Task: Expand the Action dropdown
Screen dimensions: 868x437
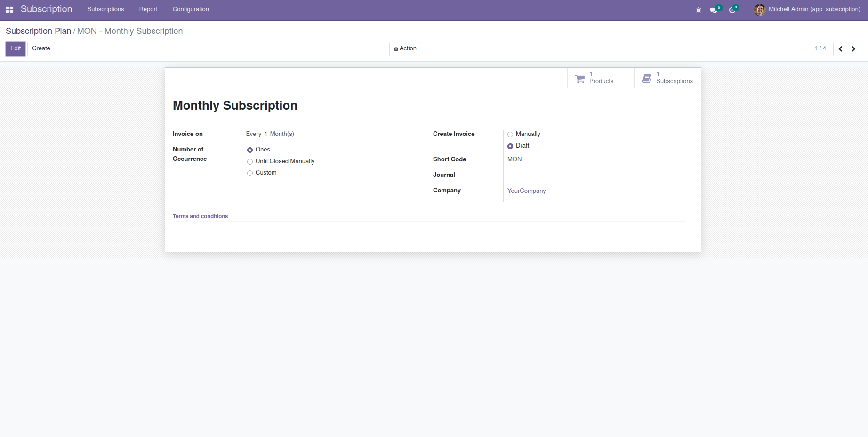Action: (405, 49)
